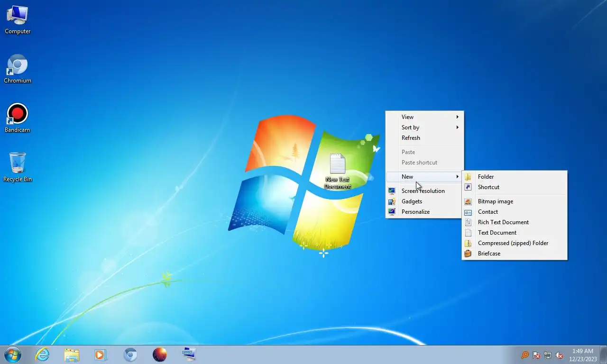Image resolution: width=607 pixels, height=364 pixels.
Task: Click the Chromium label text
Action: (18, 81)
